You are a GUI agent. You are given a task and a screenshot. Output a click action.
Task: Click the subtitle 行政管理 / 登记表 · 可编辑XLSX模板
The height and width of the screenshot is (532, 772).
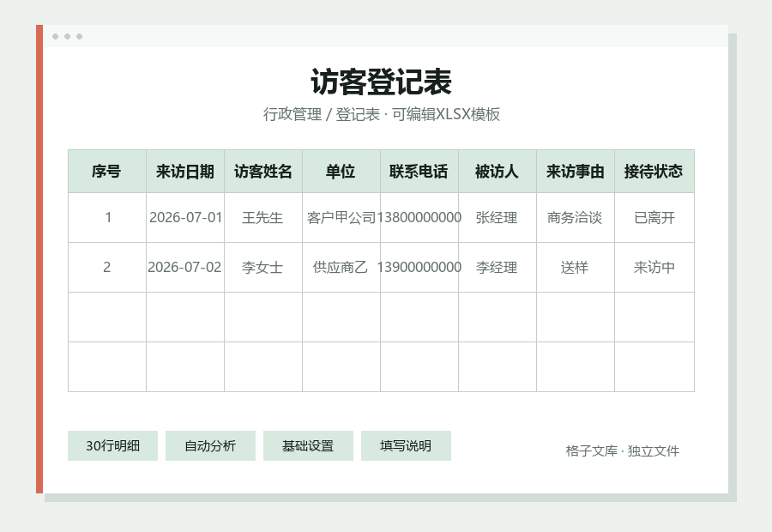pyautogui.click(x=382, y=114)
